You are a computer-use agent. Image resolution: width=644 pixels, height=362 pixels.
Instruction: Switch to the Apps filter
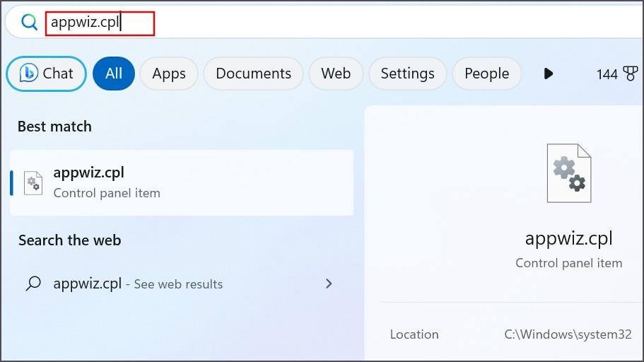[169, 74]
